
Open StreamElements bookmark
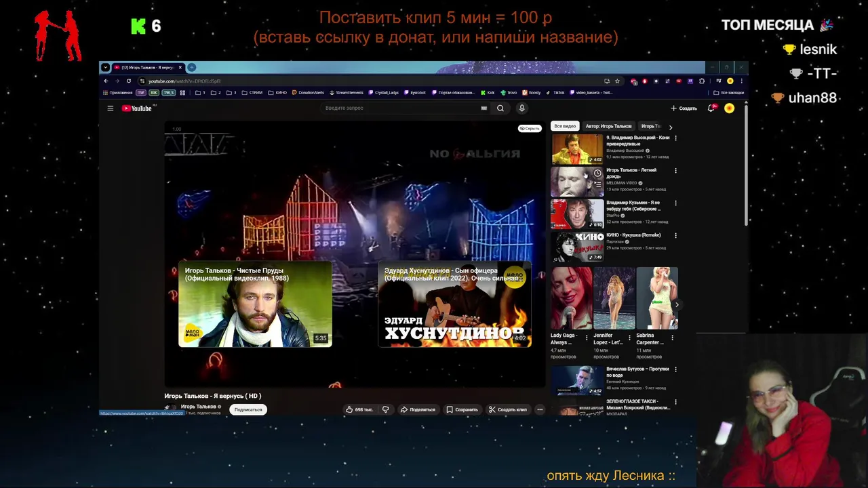pos(346,92)
